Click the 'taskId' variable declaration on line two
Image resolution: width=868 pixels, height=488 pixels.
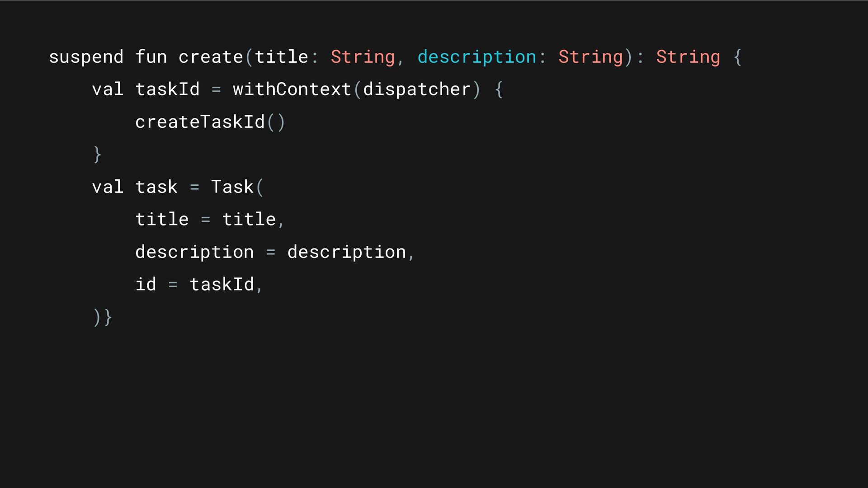point(167,89)
